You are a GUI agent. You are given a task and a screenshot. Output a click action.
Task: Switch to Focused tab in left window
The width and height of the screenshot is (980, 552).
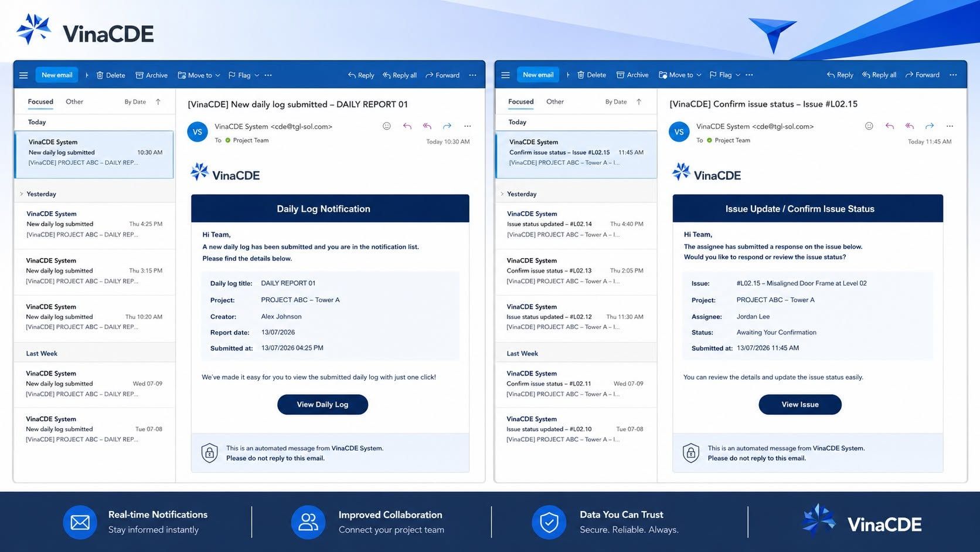pyautogui.click(x=40, y=101)
